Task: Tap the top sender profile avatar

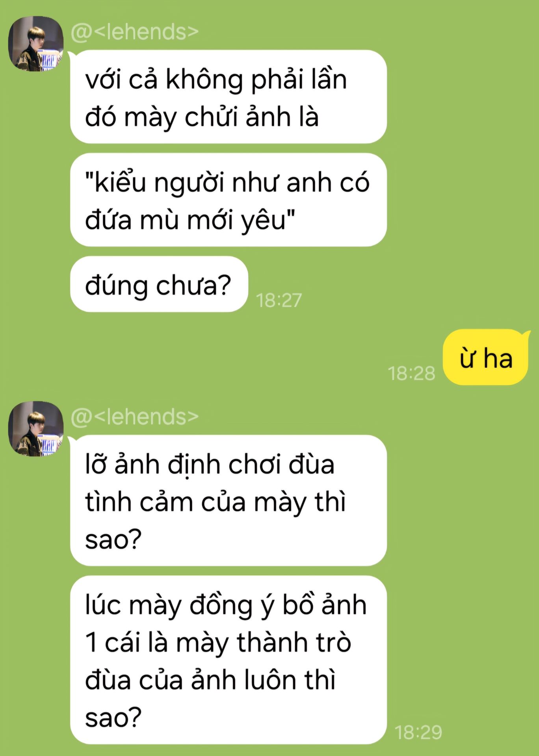Action: pos(36,44)
